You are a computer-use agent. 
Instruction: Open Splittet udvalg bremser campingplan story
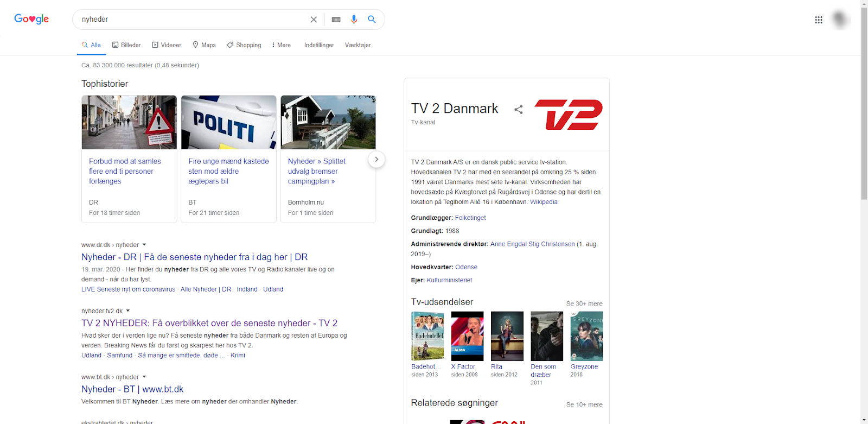pyautogui.click(x=317, y=171)
